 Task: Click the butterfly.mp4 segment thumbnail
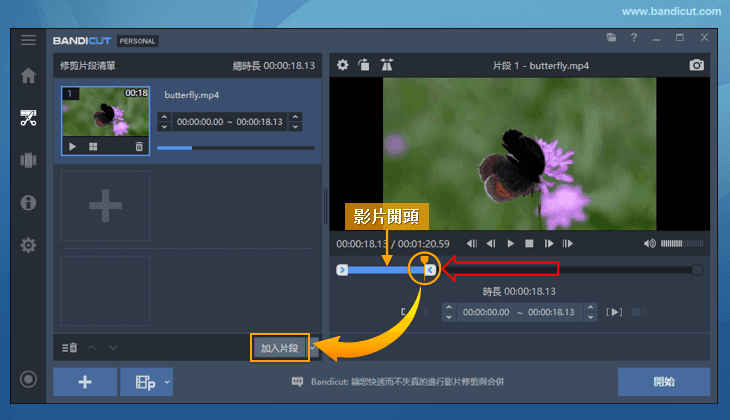point(105,112)
